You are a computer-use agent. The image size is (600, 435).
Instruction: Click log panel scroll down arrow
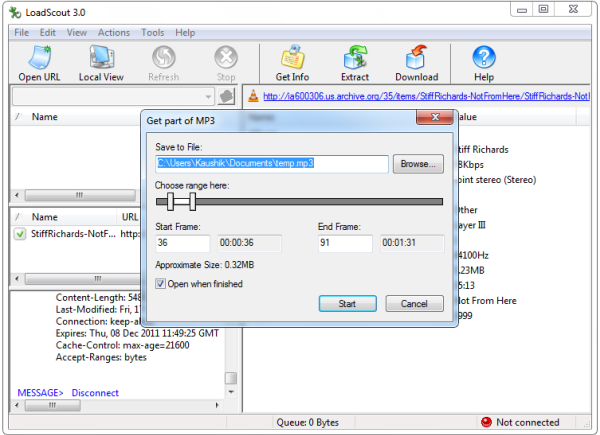tap(231, 392)
